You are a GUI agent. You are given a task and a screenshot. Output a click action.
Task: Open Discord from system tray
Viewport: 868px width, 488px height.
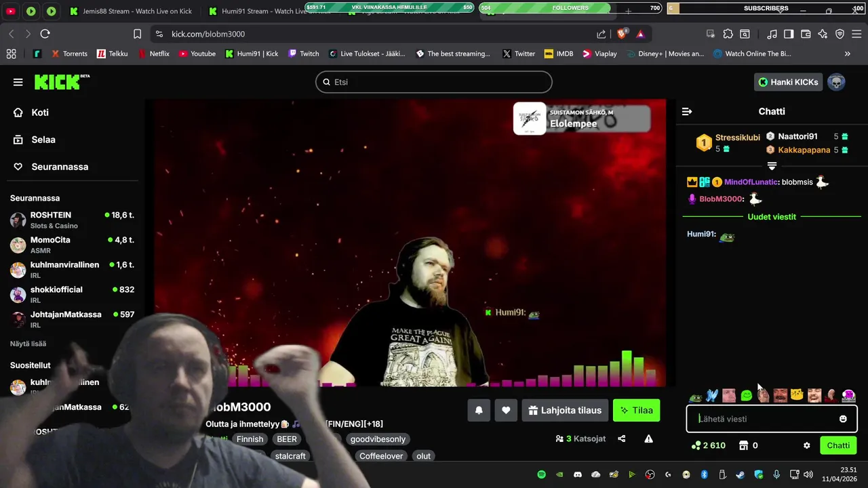click(578, 474)
